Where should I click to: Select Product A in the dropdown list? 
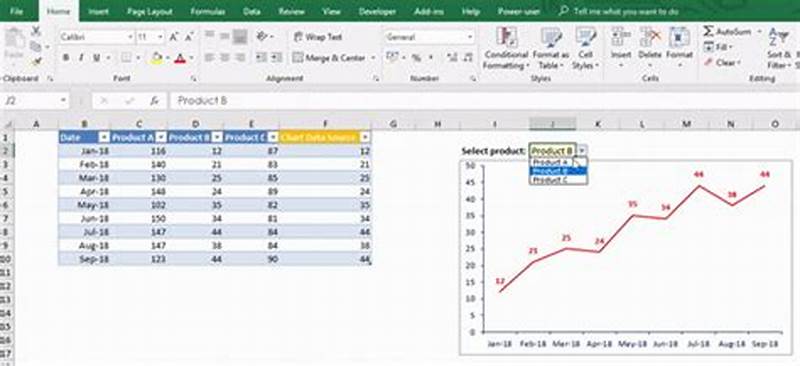[558, 162]
